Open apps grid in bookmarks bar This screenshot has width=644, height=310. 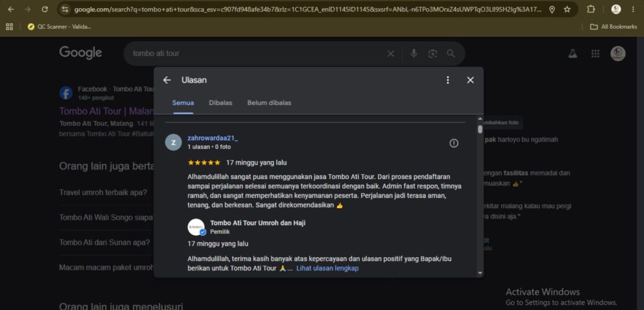[9, 26]
